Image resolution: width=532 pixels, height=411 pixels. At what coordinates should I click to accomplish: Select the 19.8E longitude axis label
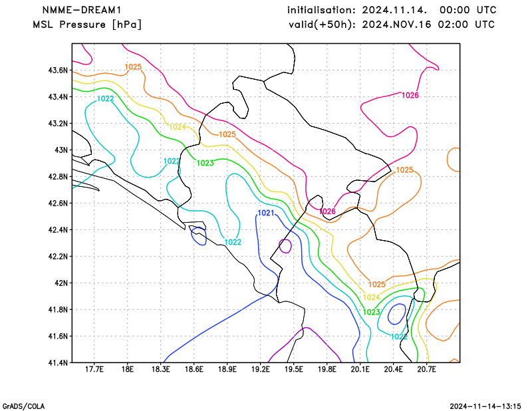click(327, 369)
